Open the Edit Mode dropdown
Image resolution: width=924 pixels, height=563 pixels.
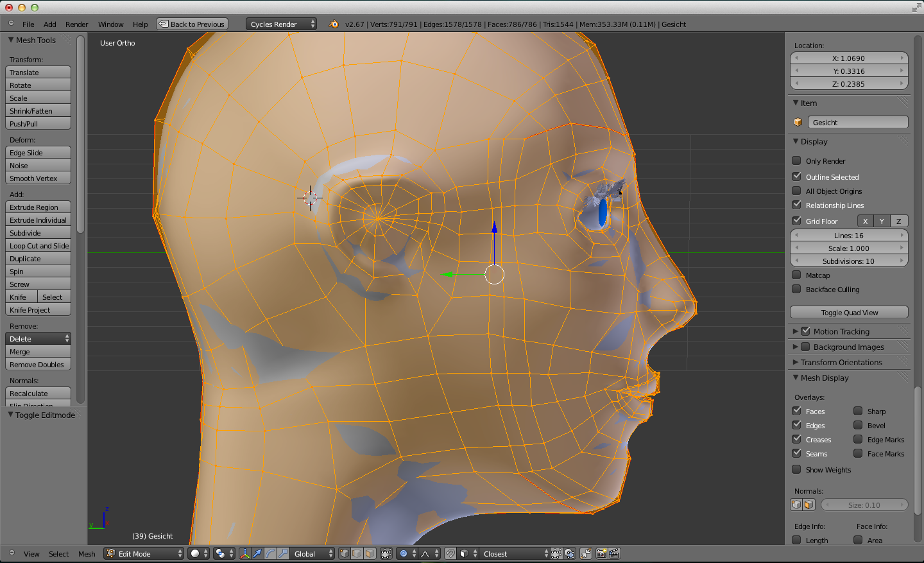click(x=144, y=553)
